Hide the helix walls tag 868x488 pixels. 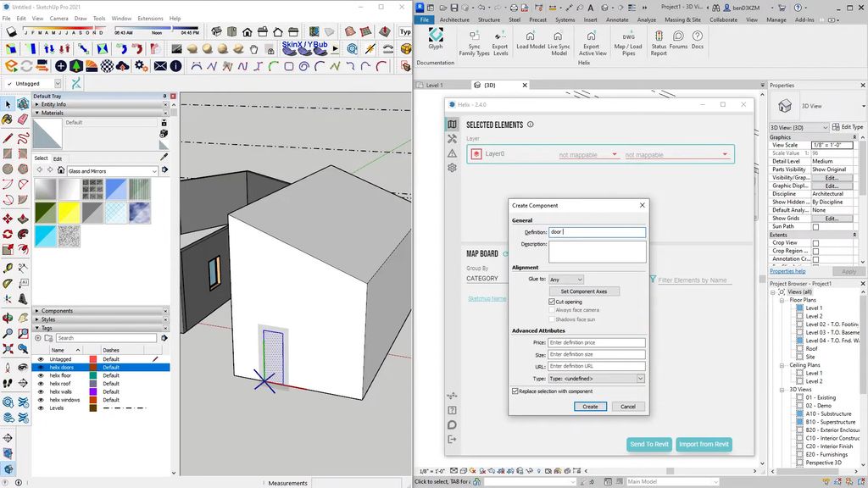40,392
